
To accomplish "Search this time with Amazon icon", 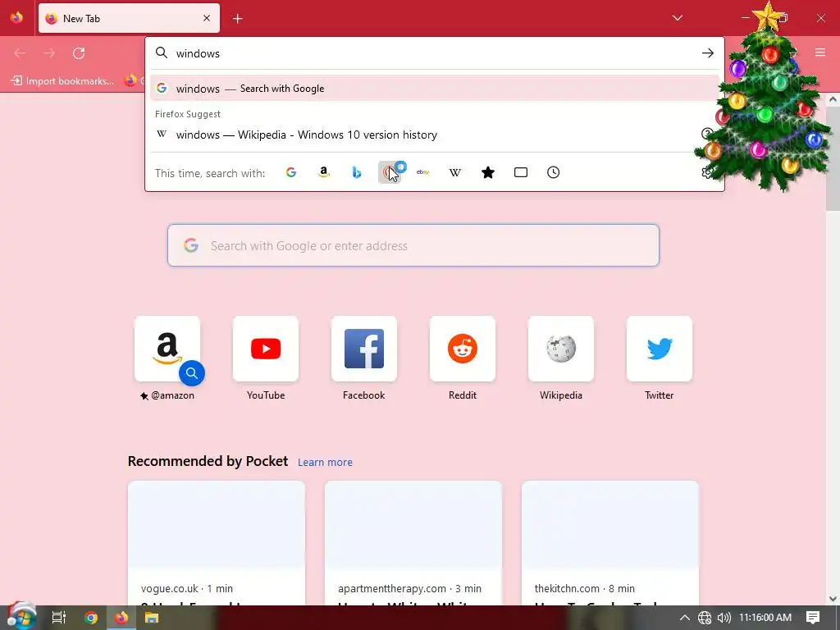I will [x=323, y=172].
